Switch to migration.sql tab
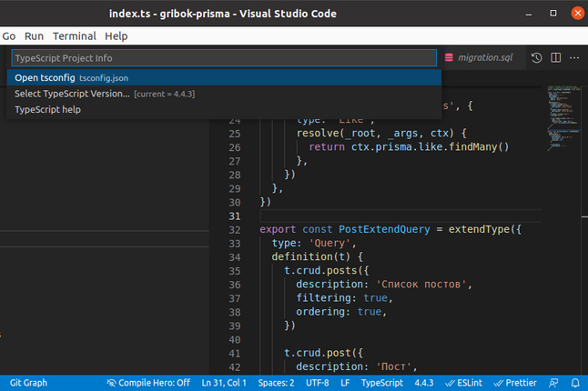This screenshot has height=391, width=588. pos(485,57)
